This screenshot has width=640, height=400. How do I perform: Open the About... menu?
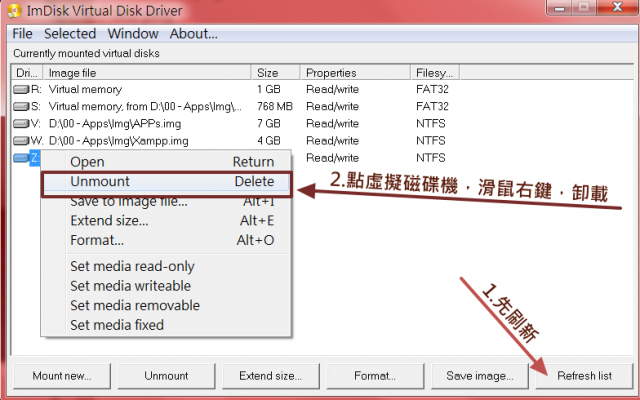click(x=193, y=33)
